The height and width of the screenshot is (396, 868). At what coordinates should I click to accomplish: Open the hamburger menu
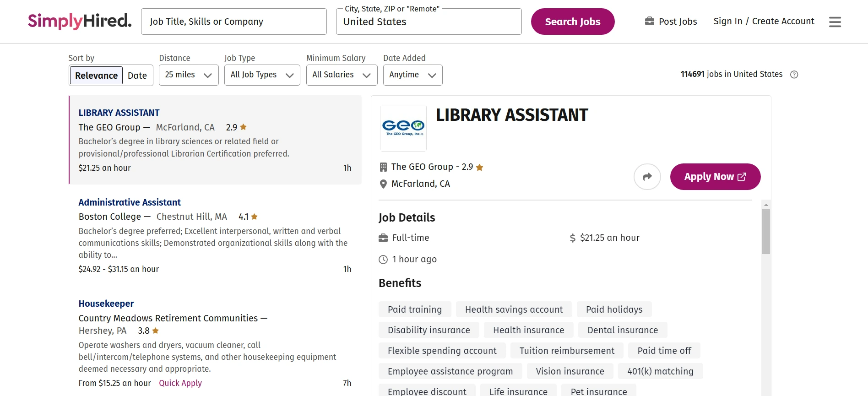[835, 22]
